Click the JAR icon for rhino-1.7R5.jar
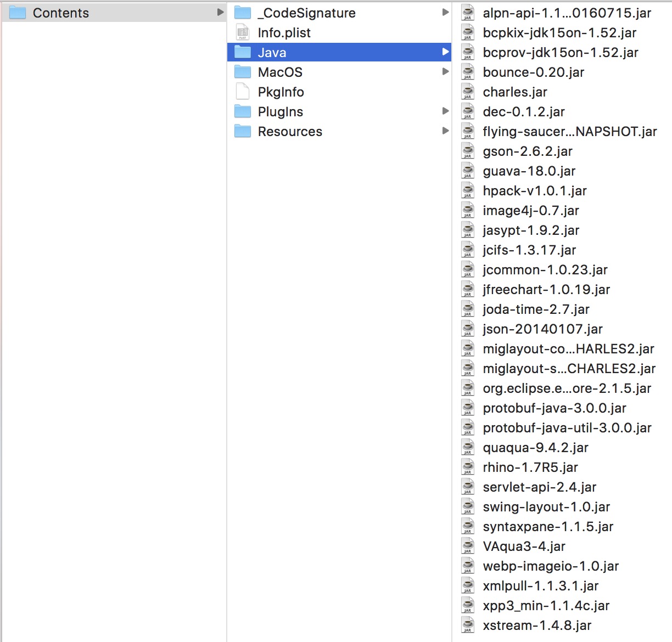Viewport: 672px width, 642px height. [468, 467]
